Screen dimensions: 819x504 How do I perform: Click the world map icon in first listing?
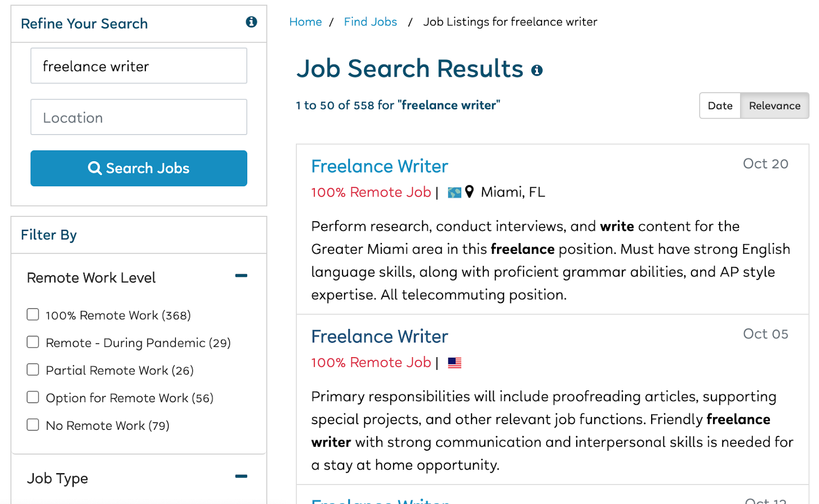tap(454, 192)
